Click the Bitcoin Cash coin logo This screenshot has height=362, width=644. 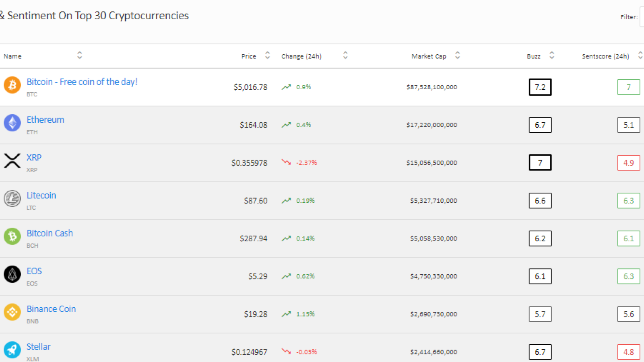(x=12, y=236)
